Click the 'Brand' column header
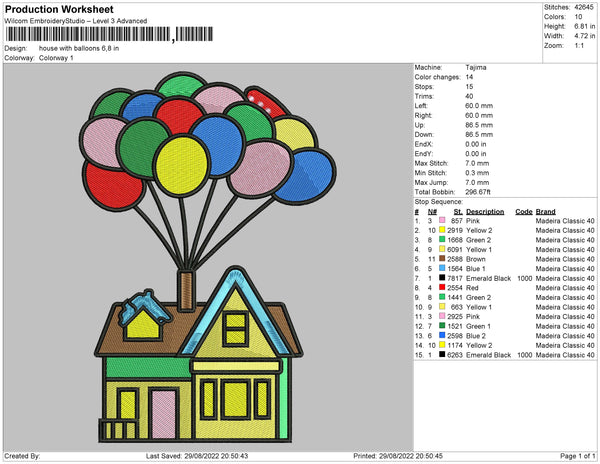 (x=545, y=212)
